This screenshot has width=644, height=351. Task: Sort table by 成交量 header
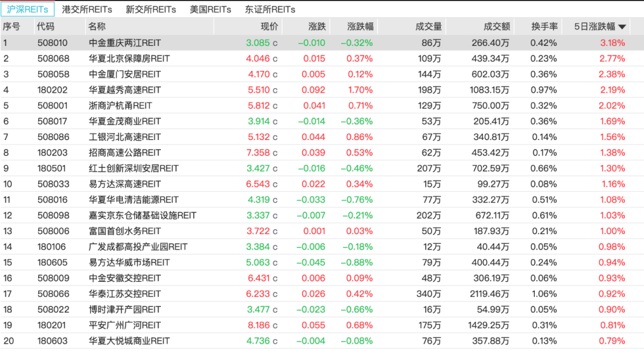coord(428,27)
